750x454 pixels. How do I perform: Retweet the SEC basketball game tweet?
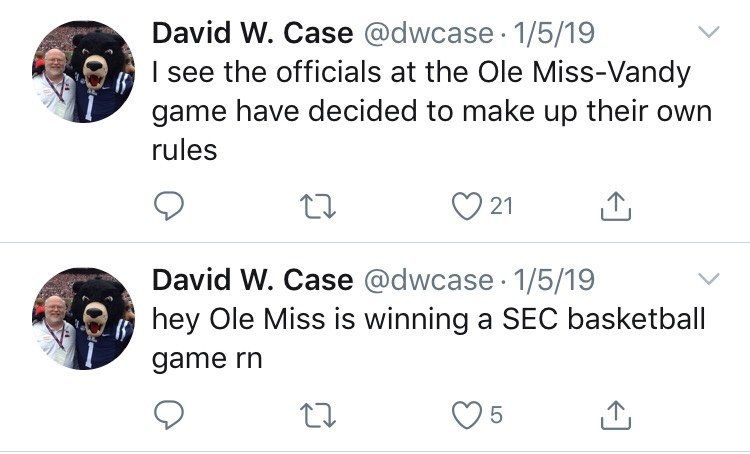tap(318, 415)
